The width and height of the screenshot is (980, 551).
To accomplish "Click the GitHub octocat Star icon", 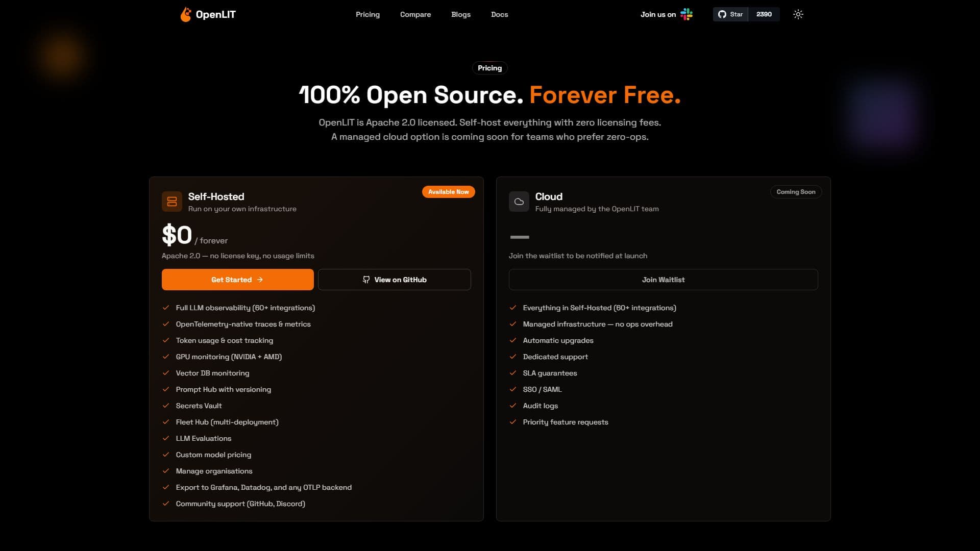I will pyautogui.click(x=722, y=14).
